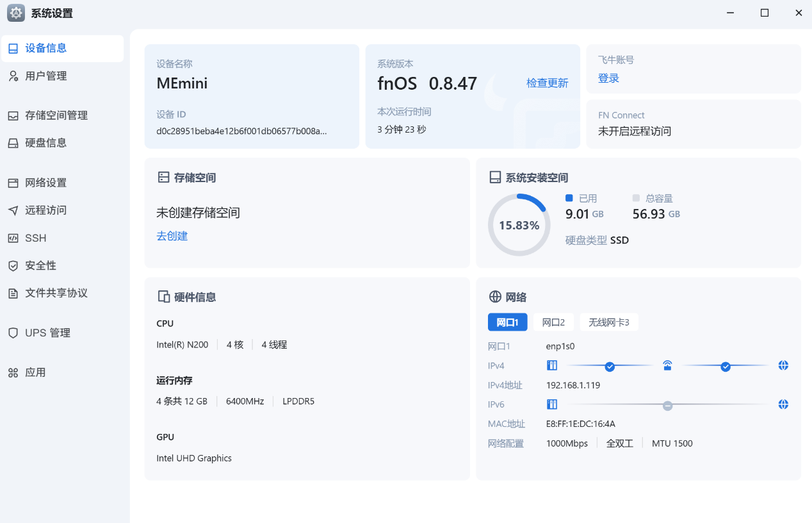The image size is (812, 523).
Task: Click the 15.83% circular usage gauge
Action: 519,225
